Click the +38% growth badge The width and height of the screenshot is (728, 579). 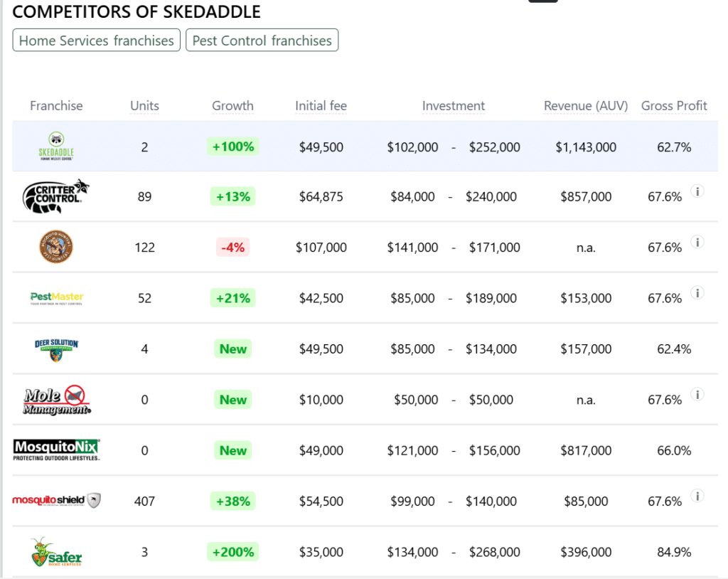[232, 501]
